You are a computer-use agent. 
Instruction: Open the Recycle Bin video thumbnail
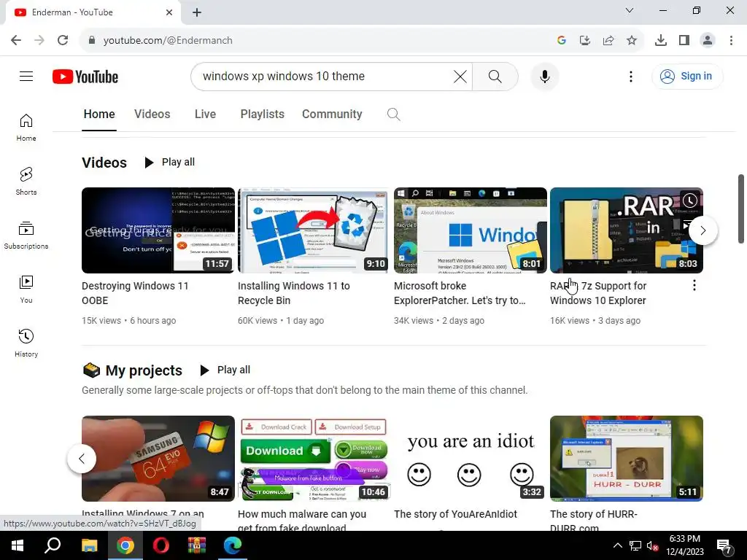coord(312,230)
